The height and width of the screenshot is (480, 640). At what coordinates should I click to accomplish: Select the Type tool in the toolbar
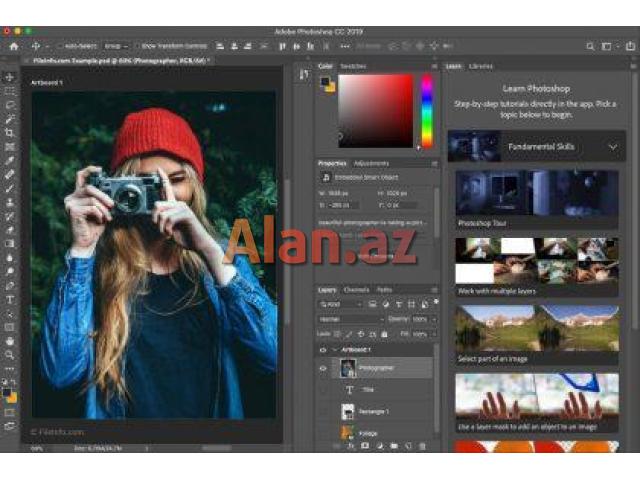point(10,299)
